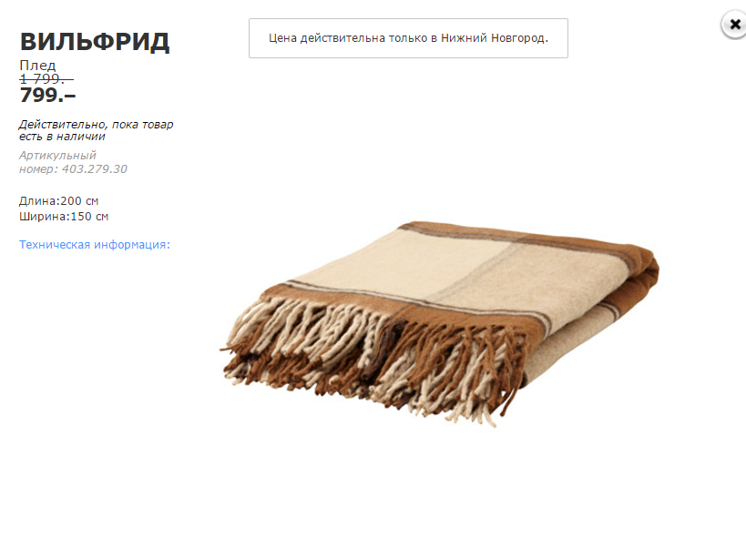Image resolution: width=746 pixels, height=560 pixels.
Task: Open the Техническая информация link
Action: (94, 245)
